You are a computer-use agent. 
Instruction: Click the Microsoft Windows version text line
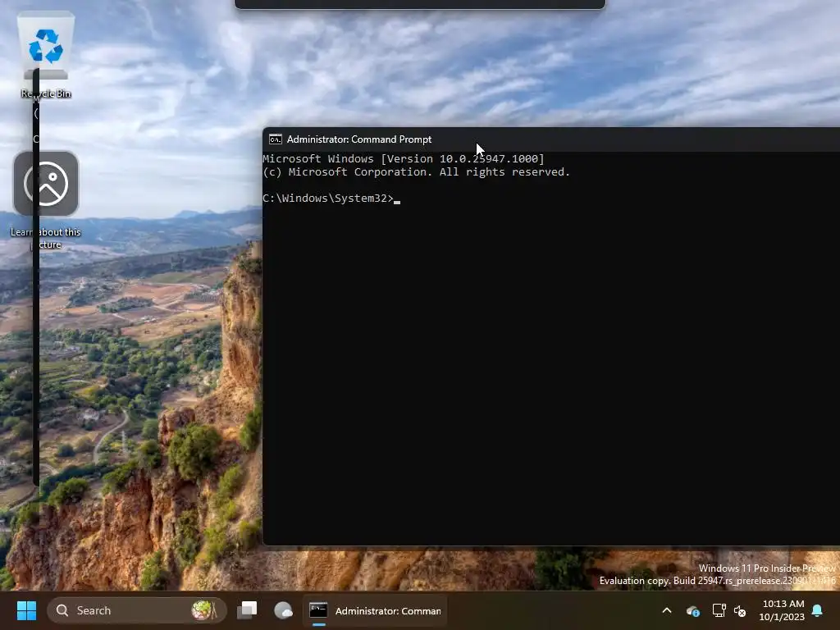click(x=404, y=158)
